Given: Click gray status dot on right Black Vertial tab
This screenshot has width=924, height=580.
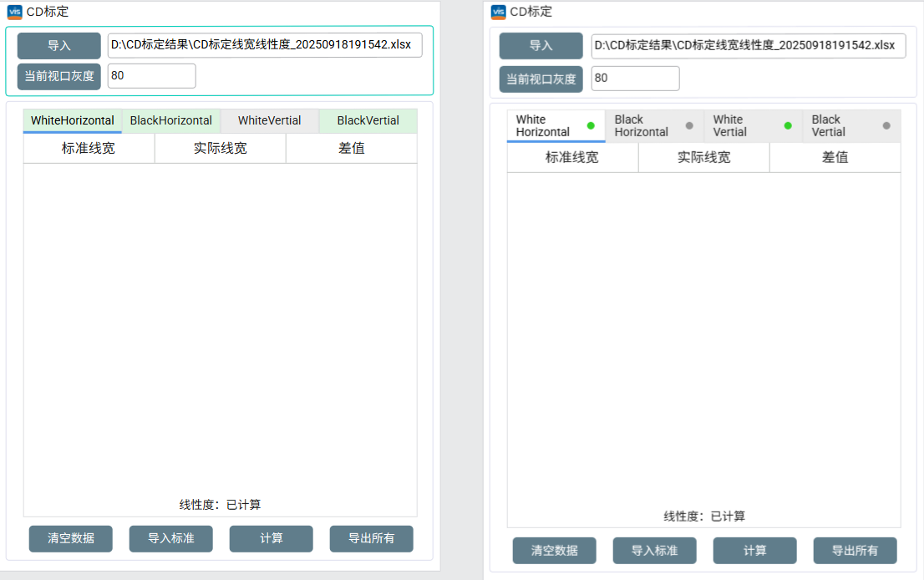Looking at the screenshot, I should coord(886,125).
